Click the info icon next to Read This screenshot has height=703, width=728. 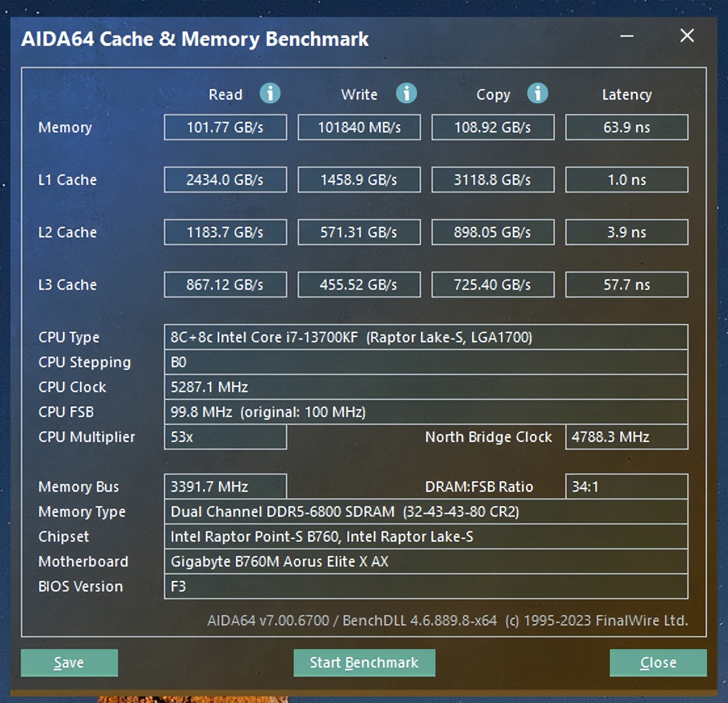point(270,93)
